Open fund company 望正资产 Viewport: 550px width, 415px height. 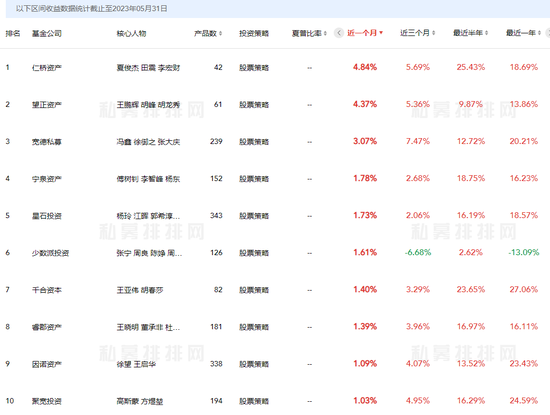(x=47, y=105)
